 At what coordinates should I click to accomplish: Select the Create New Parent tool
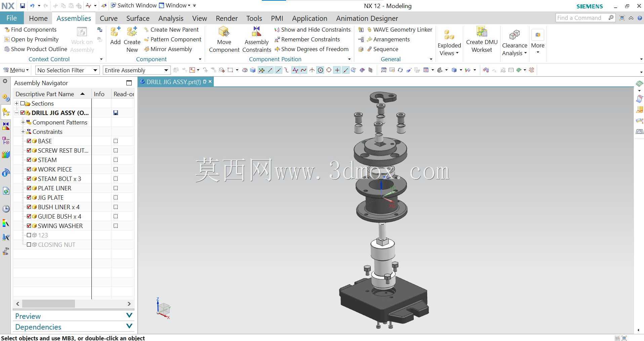tap(171, 30)
